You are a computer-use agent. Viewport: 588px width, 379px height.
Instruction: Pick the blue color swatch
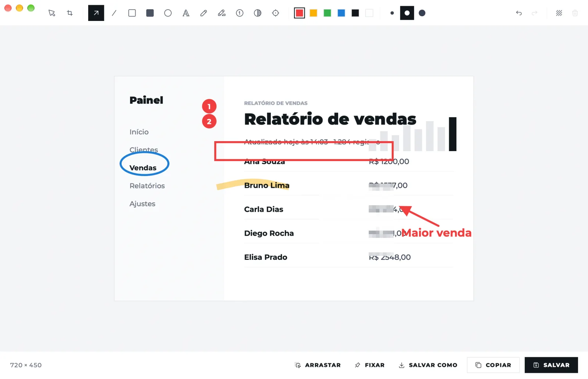click(341, 13)
